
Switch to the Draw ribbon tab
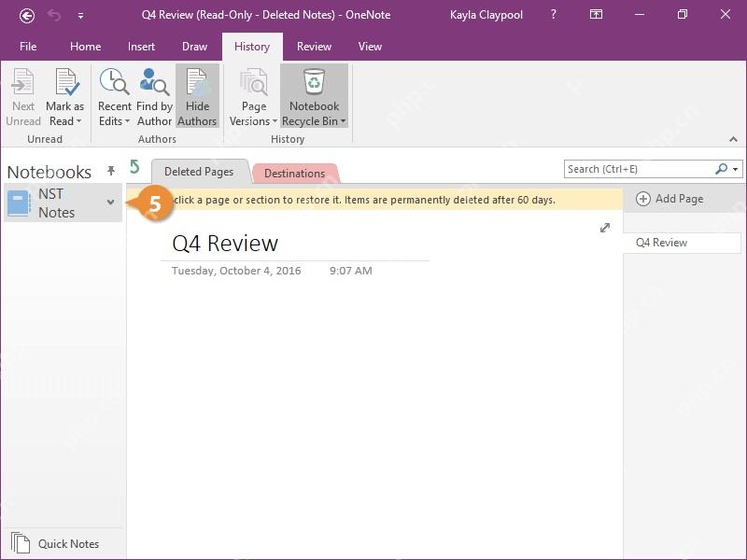[194, 47]
